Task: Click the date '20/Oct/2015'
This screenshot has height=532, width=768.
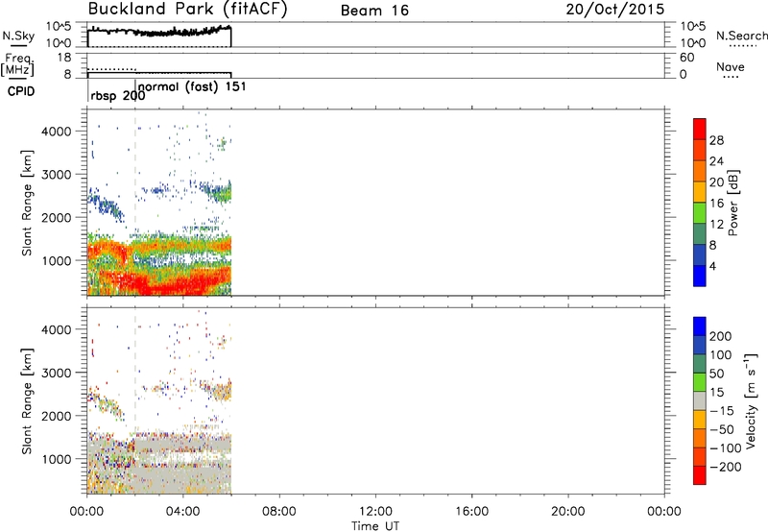Action: coord(615,10)
